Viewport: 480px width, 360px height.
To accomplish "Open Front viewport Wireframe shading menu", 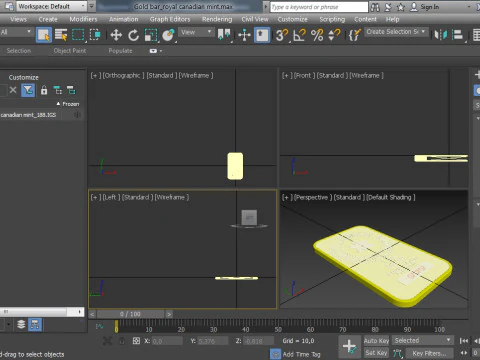I will click(366, 75).
